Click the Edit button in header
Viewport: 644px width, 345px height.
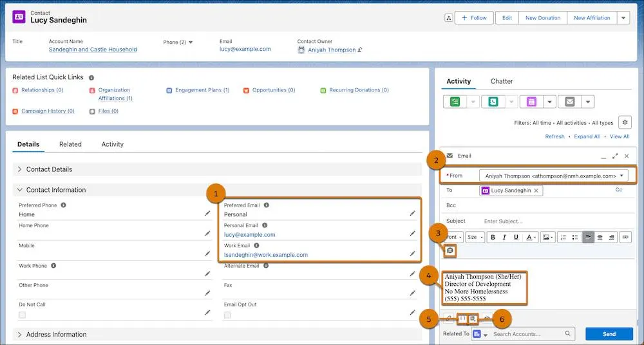[507, 17]
